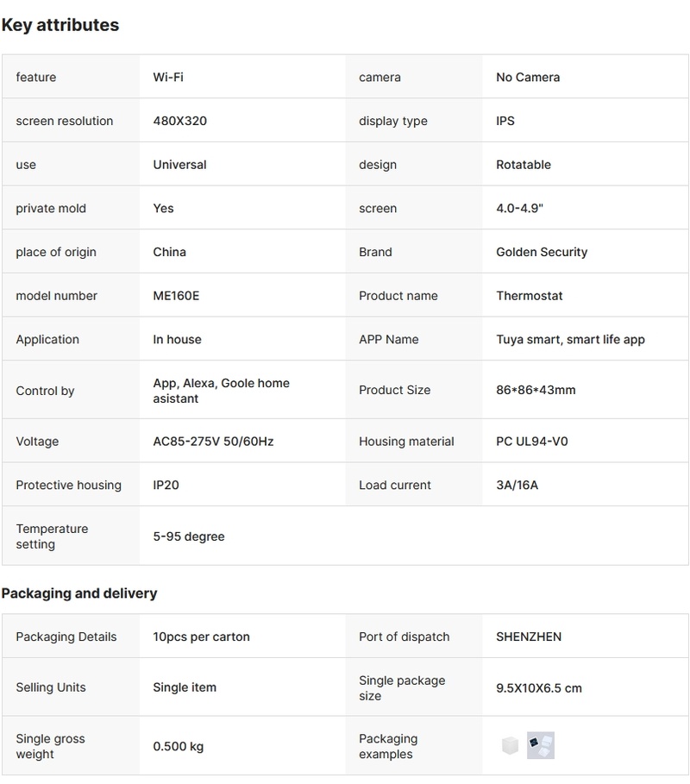Click the Packaging examples label
The image size is (690, 784).
tap(388, 746)
